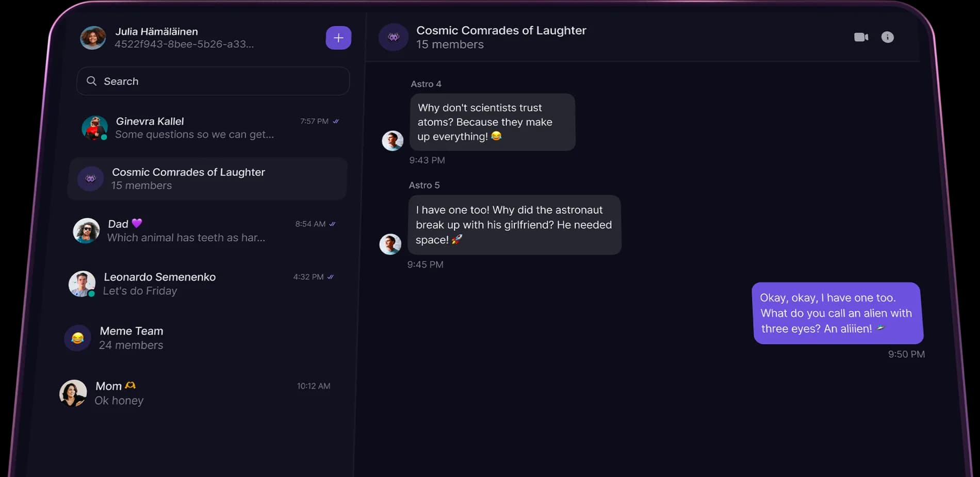Select the Cosmic Comrades of Laughter chat

(x=206, y=178)
